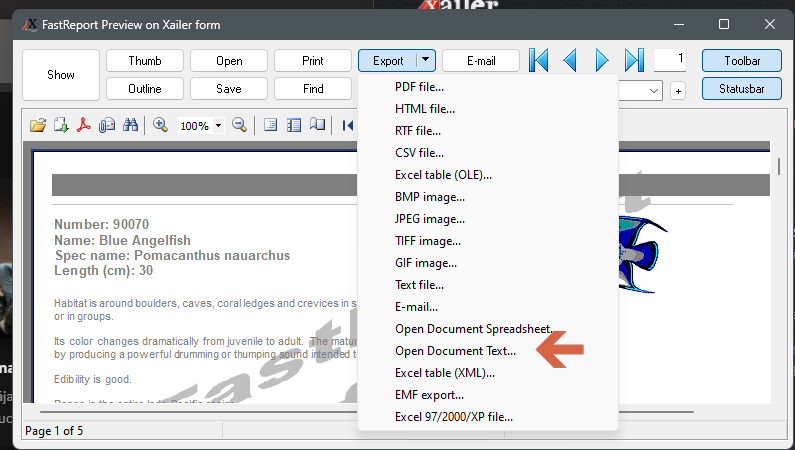
Task: Go to previous page with large left arrow
Action: [570, 60]
